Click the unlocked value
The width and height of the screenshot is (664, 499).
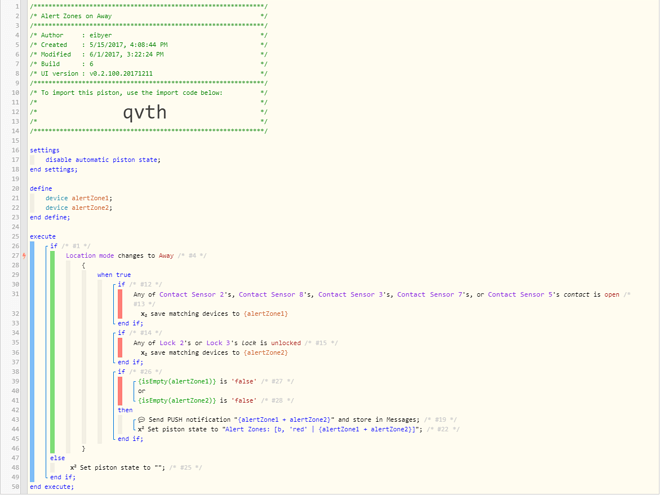click(286, 343)
